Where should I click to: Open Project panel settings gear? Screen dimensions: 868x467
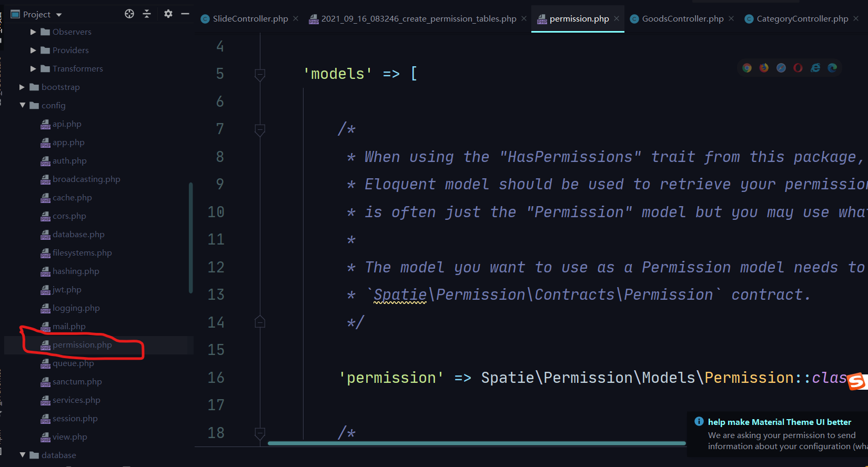tap(168, 14)
